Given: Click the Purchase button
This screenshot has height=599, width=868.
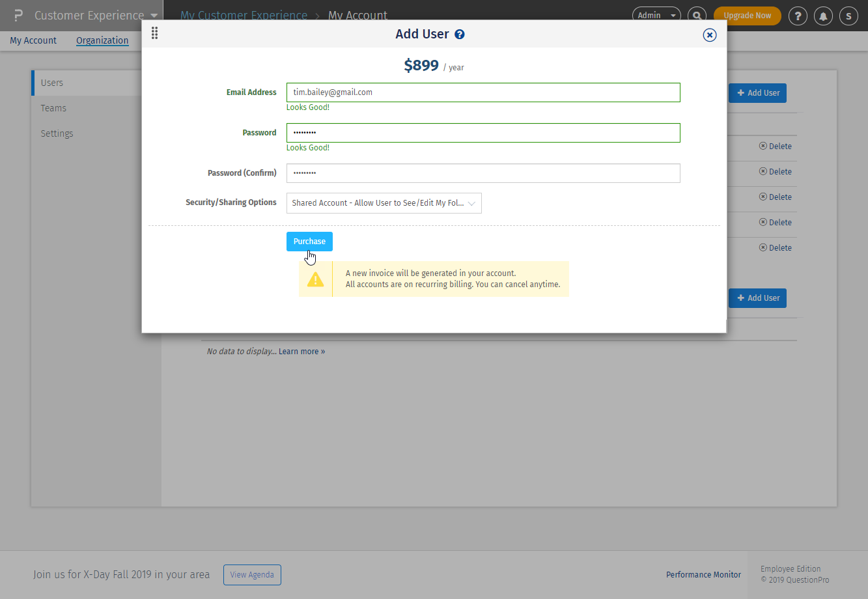Looking at the screenshot, I should (x=309, y=241).
